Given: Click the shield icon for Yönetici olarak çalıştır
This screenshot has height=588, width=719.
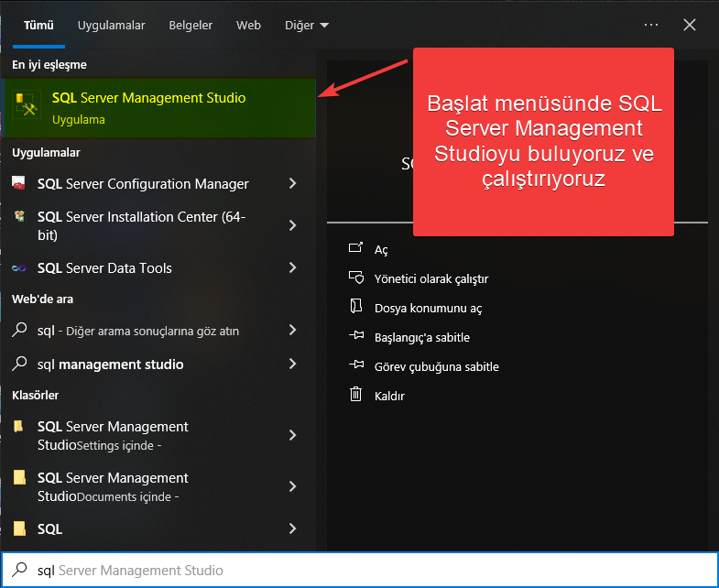Looking at the screenshot, I should [x=356, y=278].
